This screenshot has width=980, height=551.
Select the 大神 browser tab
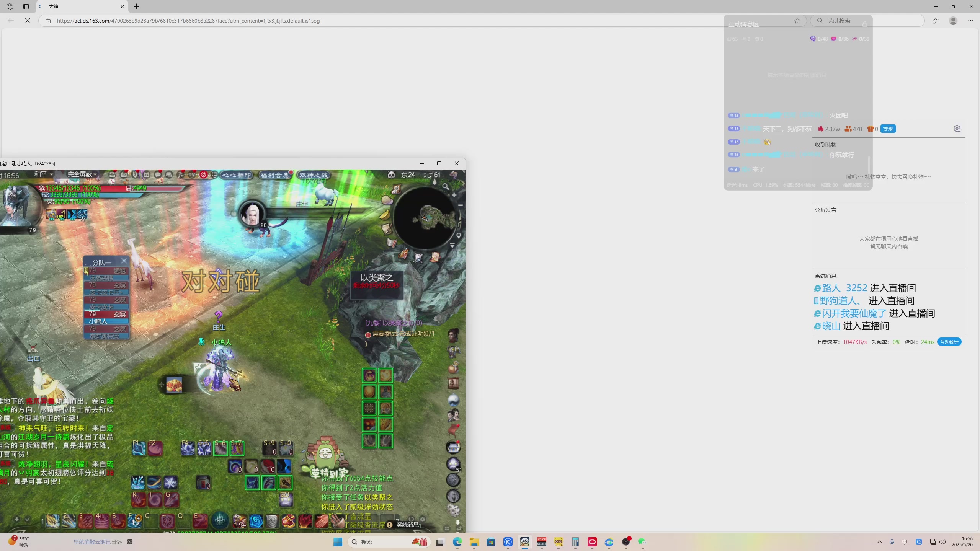point(82,7)
